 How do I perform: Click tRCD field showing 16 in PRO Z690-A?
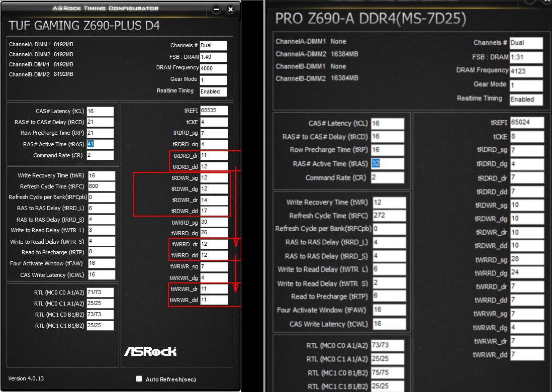click(388, 137)
